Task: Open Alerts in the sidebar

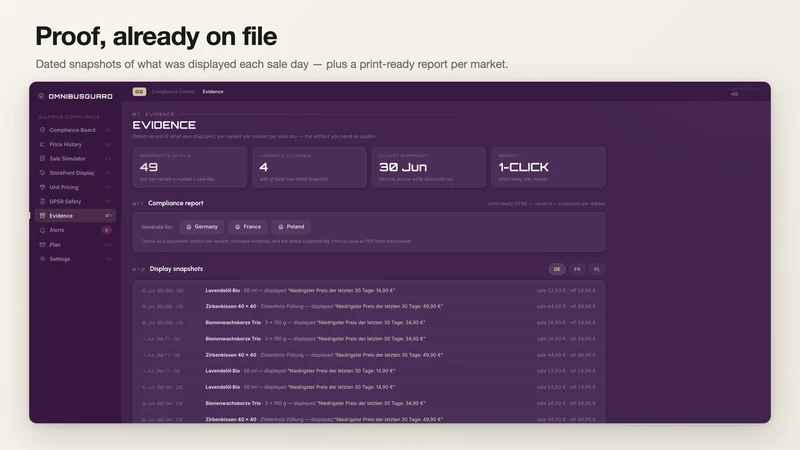Action: coord(76,230)
